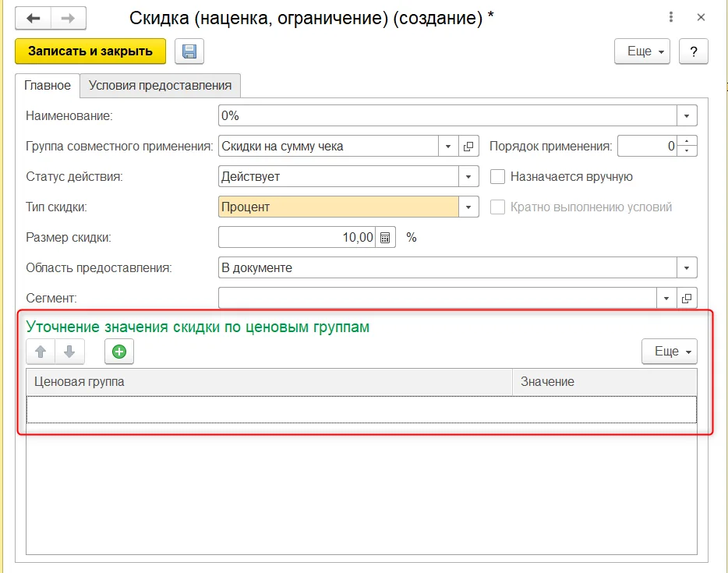Viewport: 728px width, 573px height.
Task: Increase the Порядок применения value
Action: point(687,141)
